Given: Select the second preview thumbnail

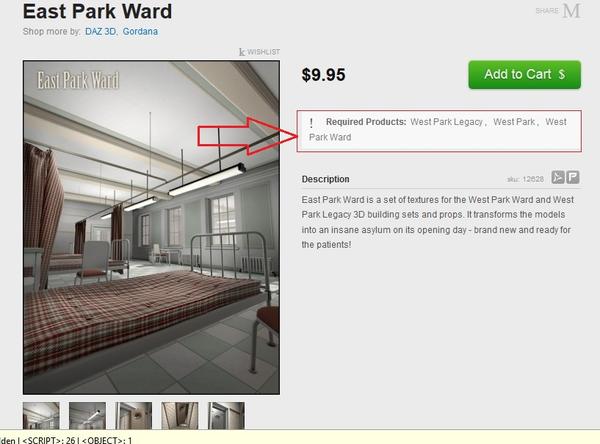Looking at the screenshot, I should tap(87, 415).
